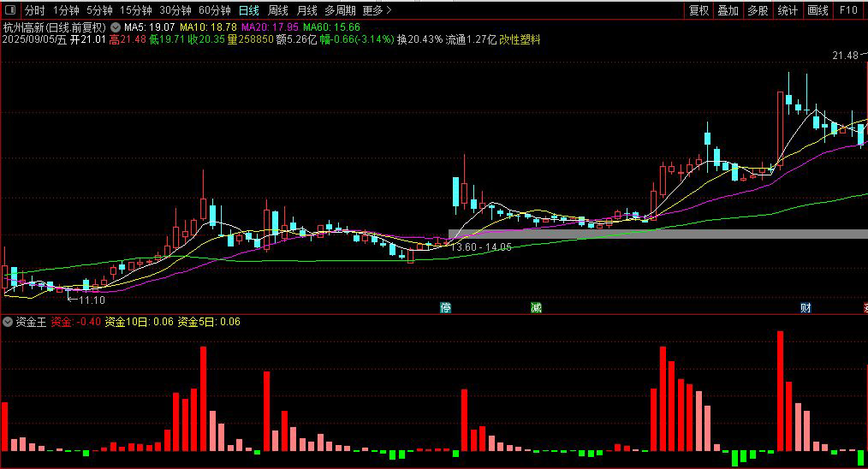Open the 月线 monthly chart
Viewport: 868px width, 469px height.
(306, 11)
